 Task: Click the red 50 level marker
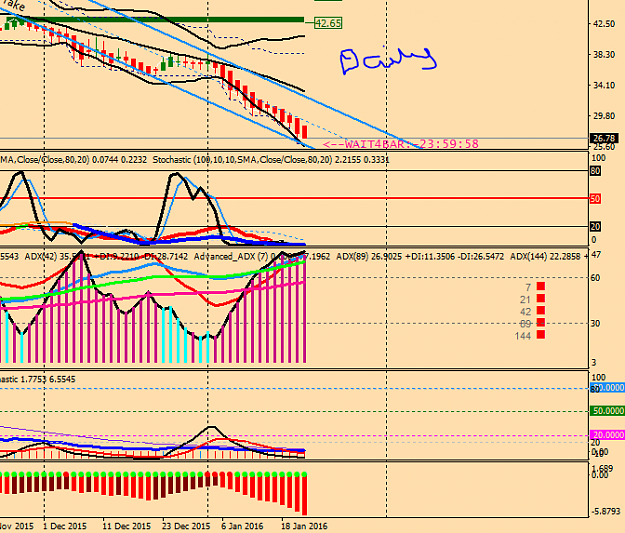(x=595, y=199)
